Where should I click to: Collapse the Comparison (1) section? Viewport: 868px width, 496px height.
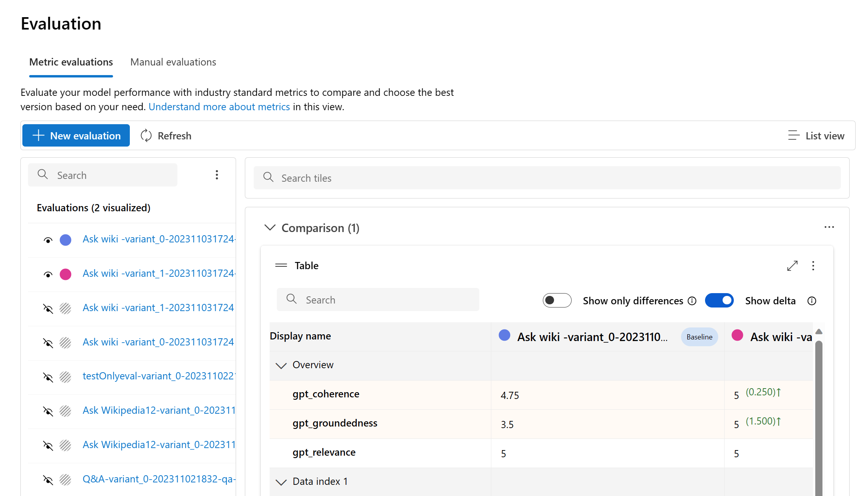click(270, 228)
